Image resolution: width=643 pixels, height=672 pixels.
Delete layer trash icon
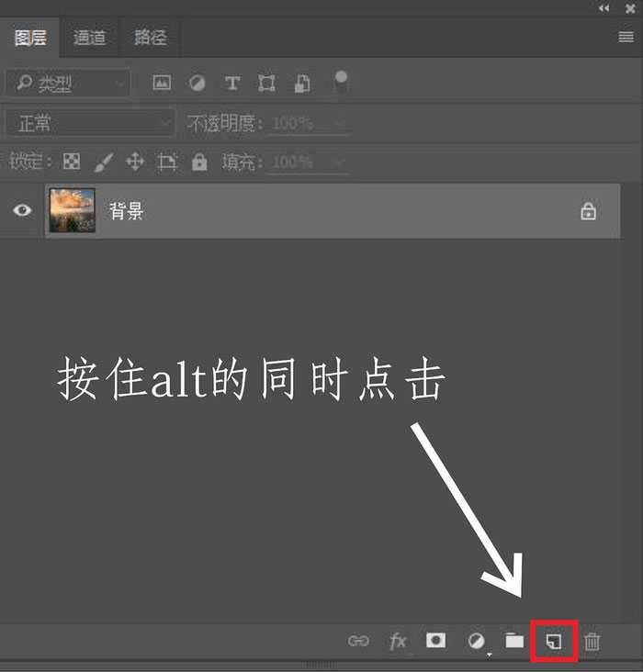592,642
